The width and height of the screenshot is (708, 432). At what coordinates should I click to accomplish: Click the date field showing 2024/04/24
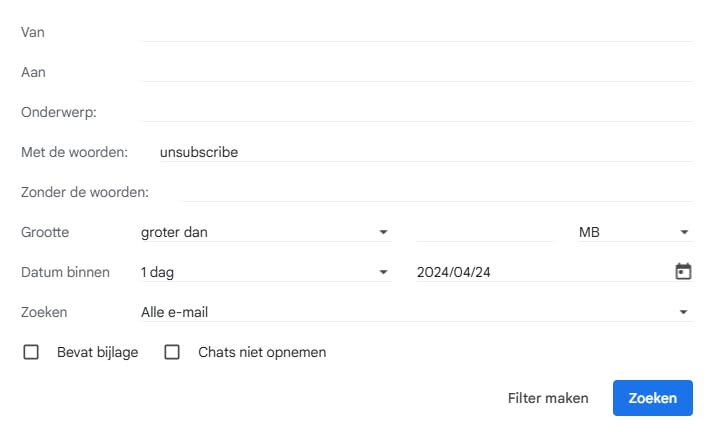point(540,272)
